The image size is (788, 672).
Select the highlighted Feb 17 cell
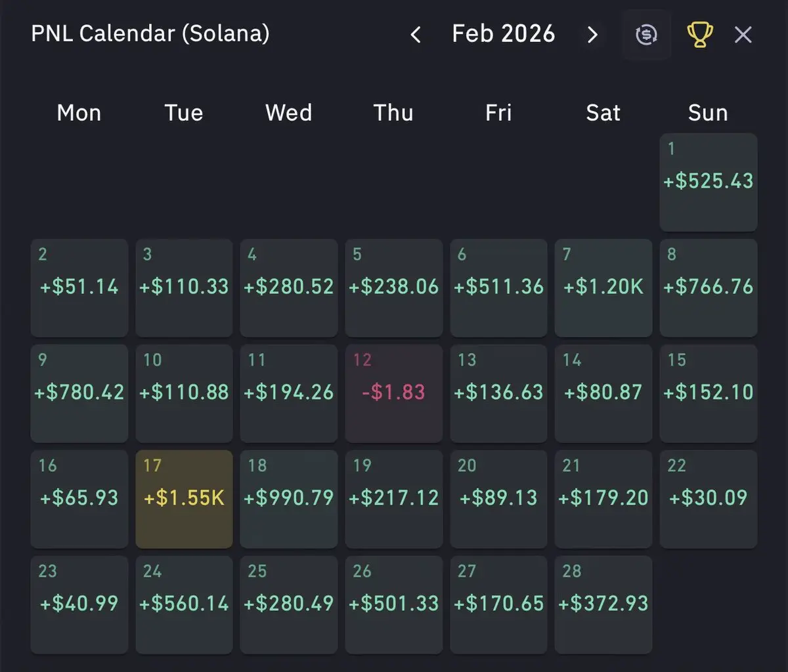(184, 499)
